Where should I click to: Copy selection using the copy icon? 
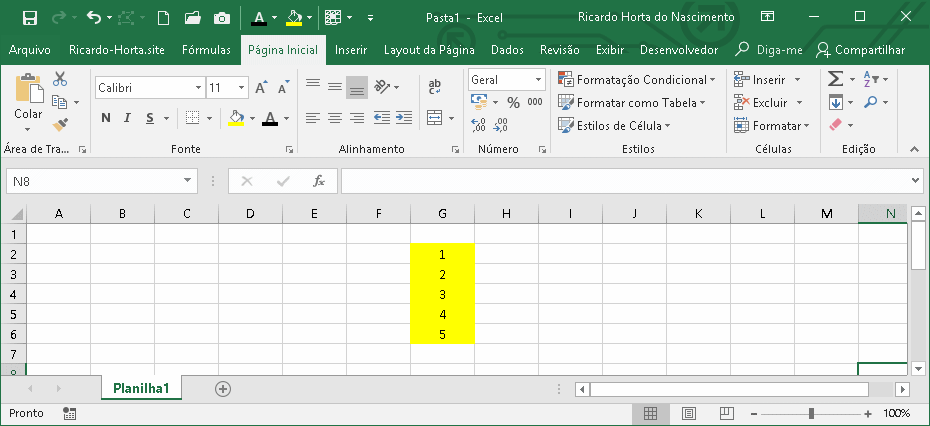pyautogui.click(x=59, y=102)
